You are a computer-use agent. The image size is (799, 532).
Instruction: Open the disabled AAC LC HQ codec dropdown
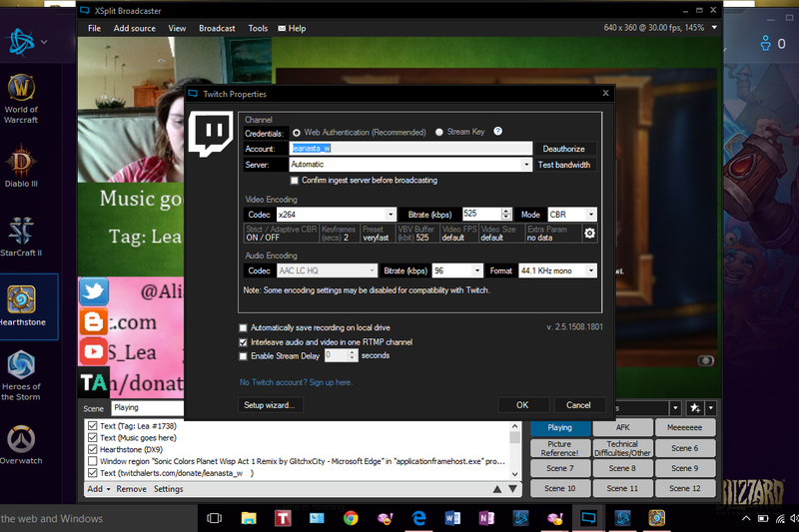pos(372,270)
